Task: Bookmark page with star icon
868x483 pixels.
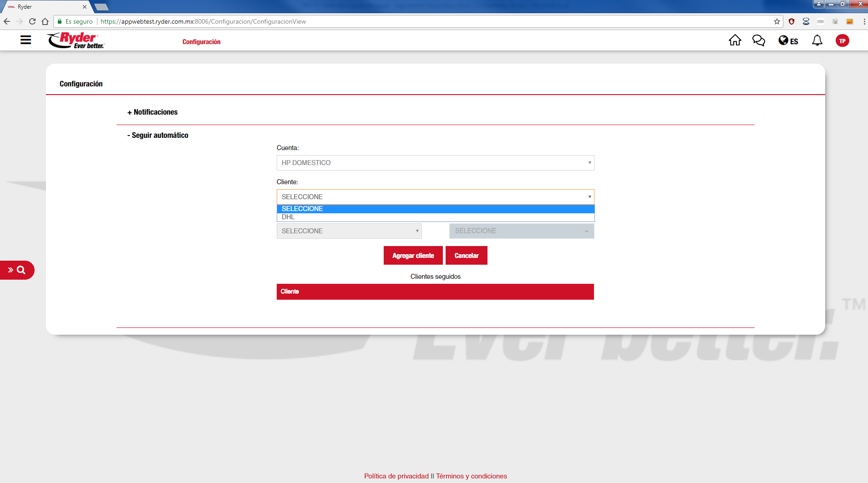Action: tap(777, 21)
